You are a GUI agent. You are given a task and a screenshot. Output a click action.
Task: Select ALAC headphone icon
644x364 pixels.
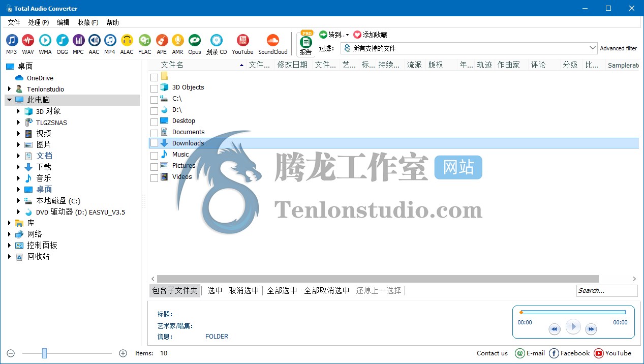pos(127,40)
